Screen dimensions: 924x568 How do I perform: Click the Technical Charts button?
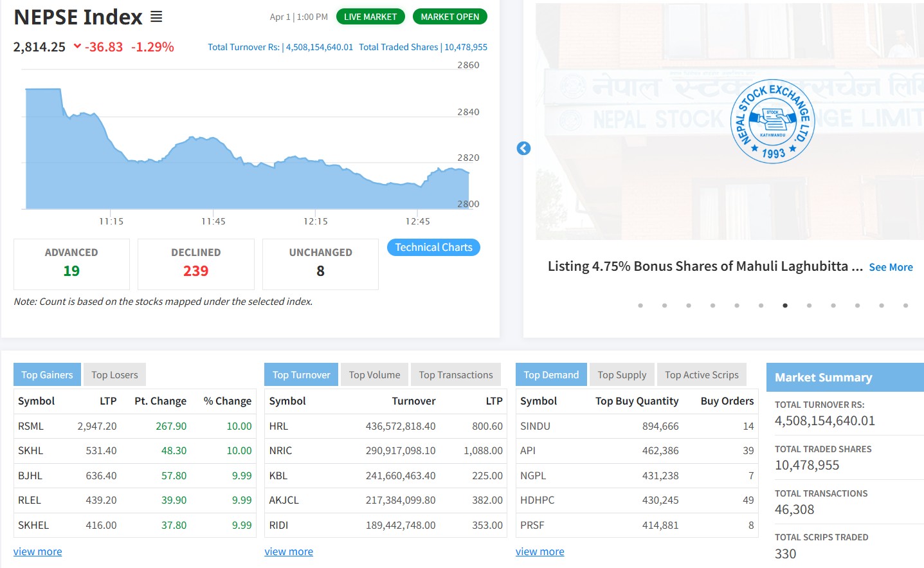pyautogui.click(x=433, y=248)
